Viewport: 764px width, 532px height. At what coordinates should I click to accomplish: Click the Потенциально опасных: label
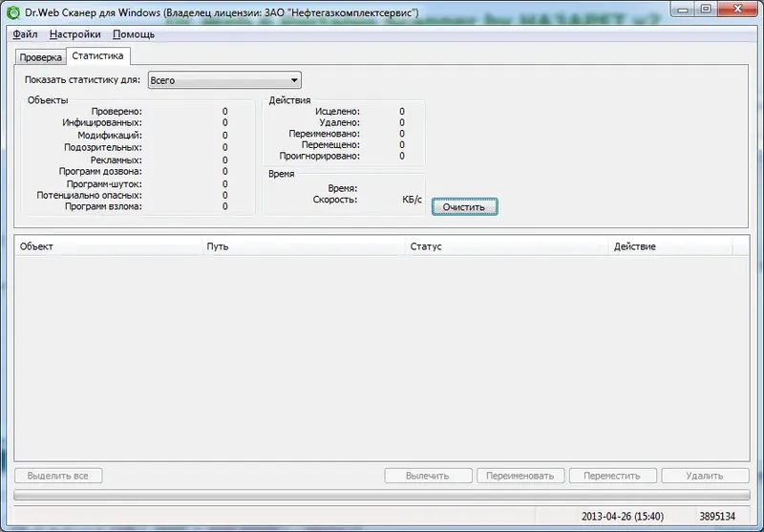tap(89, 196)
